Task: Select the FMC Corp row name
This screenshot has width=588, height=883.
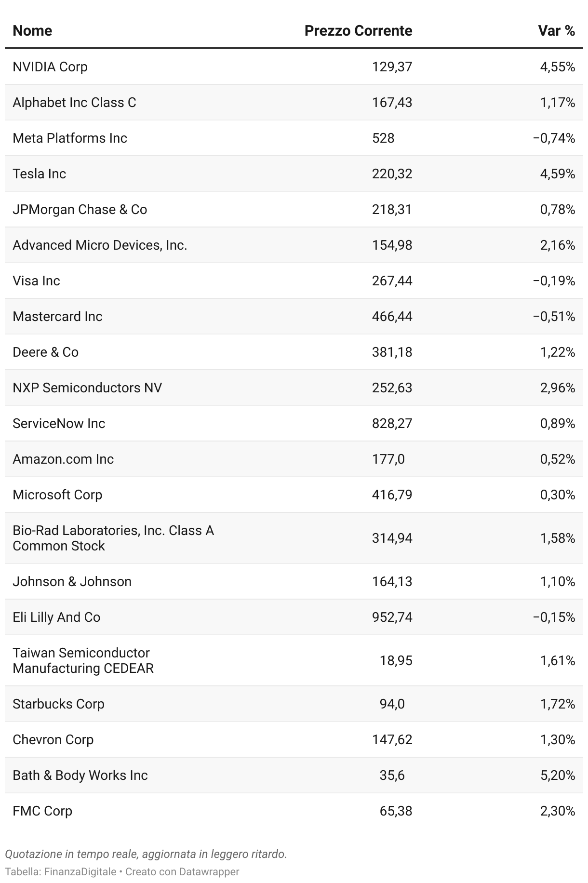Action: coord(42,811)
